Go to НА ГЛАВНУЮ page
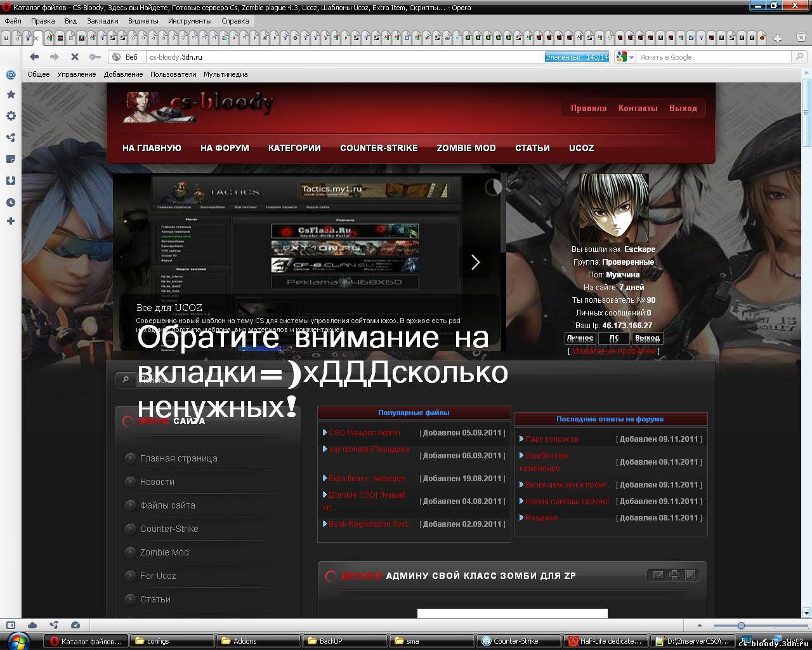Image resolution: width=812 pixels, height=650 pixels. [152, 148]
